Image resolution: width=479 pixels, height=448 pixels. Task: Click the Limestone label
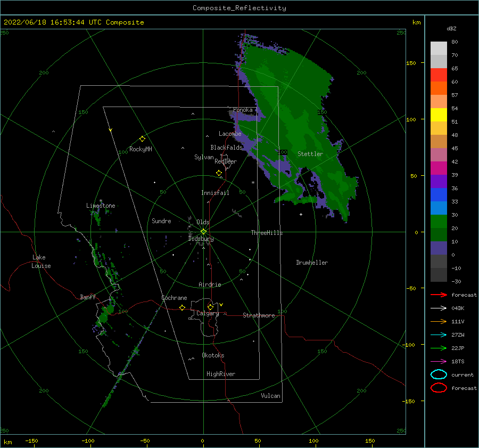click(101, 206)
